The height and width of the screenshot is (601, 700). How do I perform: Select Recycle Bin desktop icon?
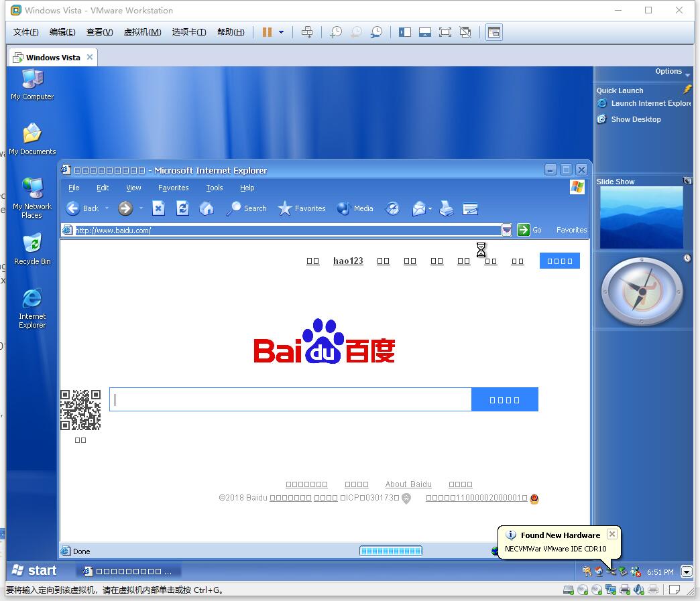click(x=32, y=249)
